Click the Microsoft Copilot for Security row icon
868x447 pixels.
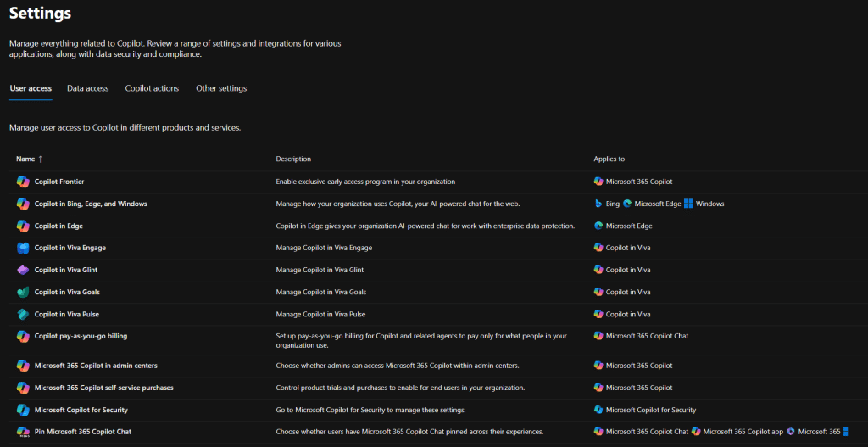point(23,410)
